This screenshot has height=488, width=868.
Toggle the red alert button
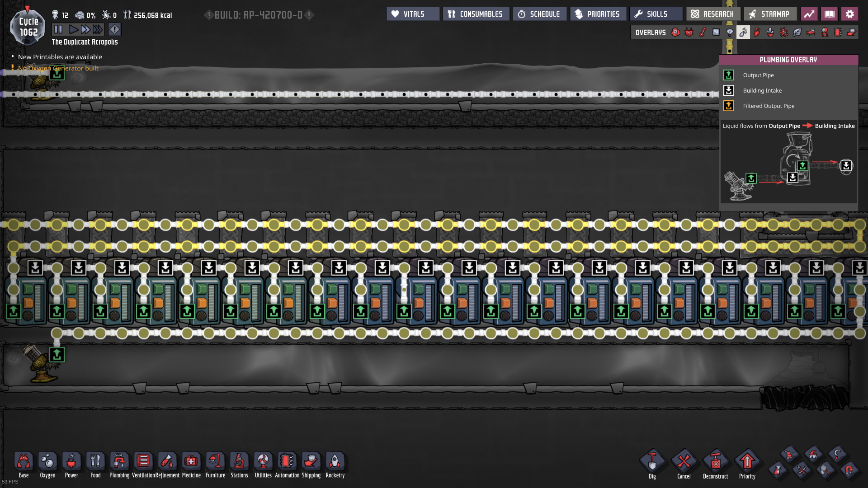[x=115, y=29]
